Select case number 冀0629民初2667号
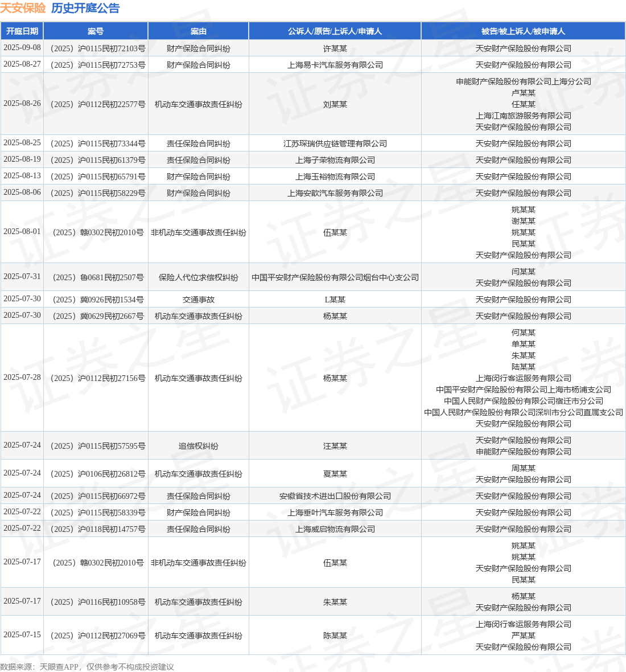Viewport: 626px width, 672px height. point(98,316)
